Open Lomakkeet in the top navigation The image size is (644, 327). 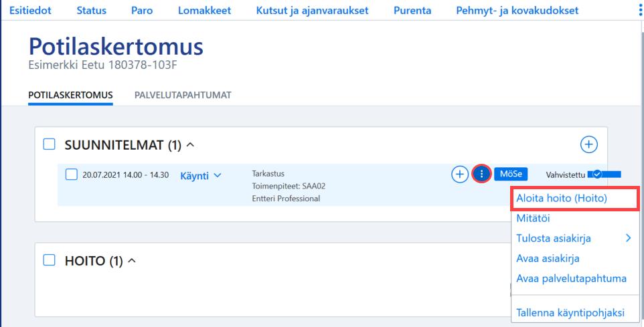205,11
